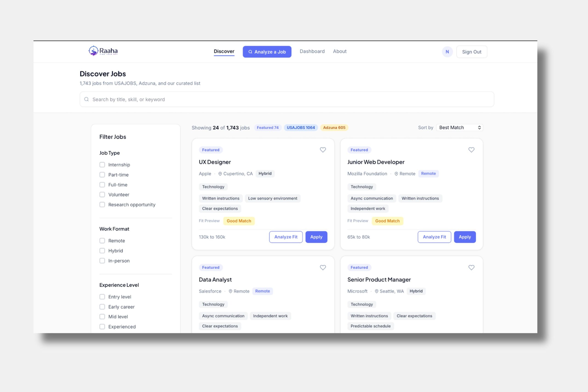Click the heart icon on Data Analyst card
This screenshot has height=392, width=588.
coord(323,268)
